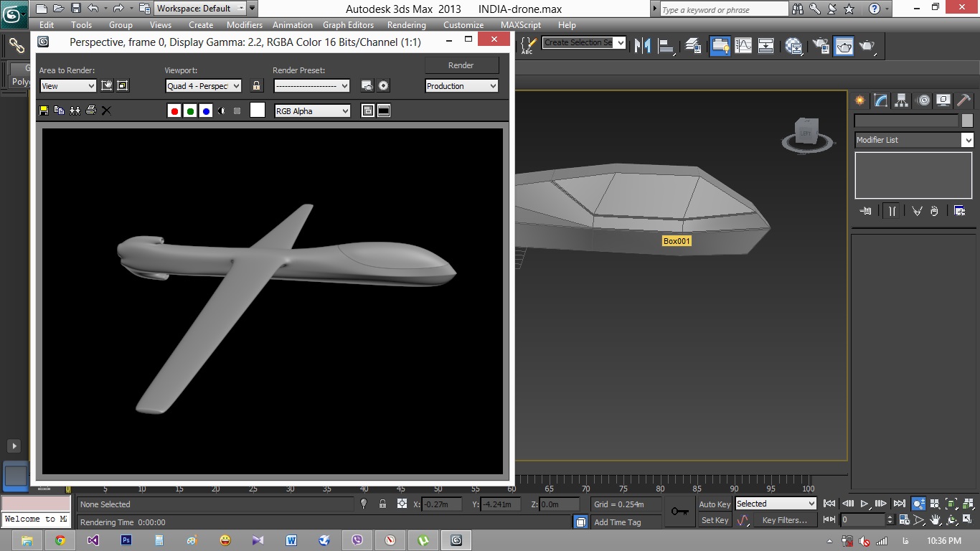
Task: Print the rendered image
Action: pyautogui.click(x=90, y=110)
